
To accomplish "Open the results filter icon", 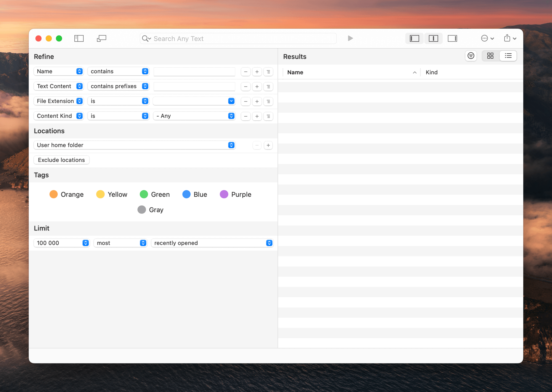I will point(471,56).
